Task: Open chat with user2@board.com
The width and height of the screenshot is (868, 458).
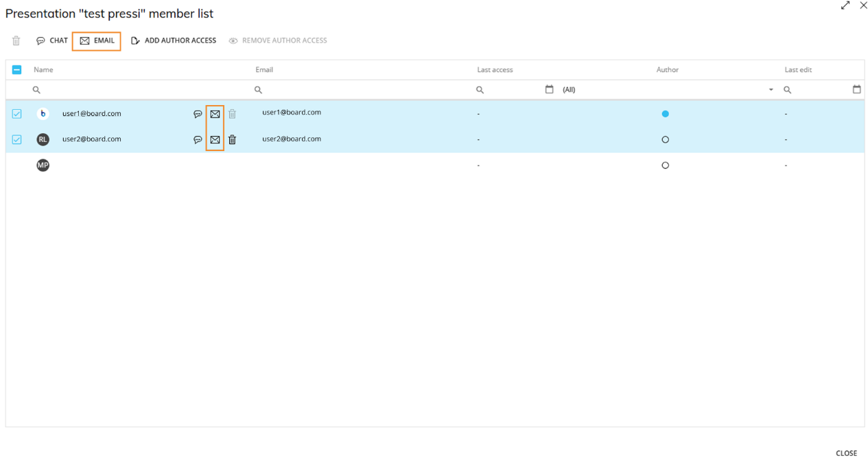Action: point(198,140)
